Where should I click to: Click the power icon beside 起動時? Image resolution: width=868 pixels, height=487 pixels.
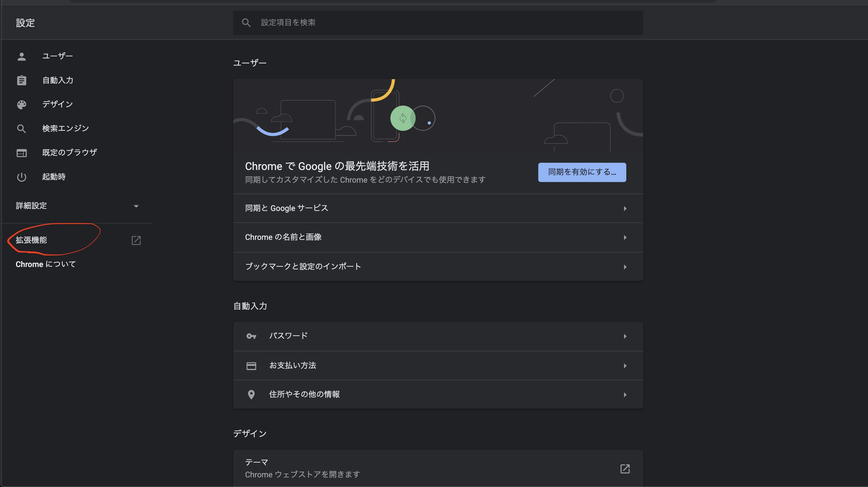[22, 177]
